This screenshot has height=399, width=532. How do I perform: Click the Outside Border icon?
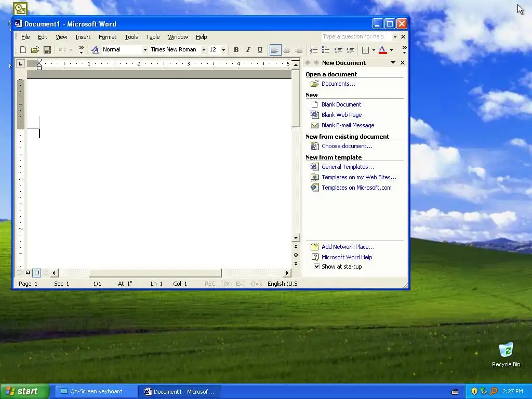[x=365, y=50]
